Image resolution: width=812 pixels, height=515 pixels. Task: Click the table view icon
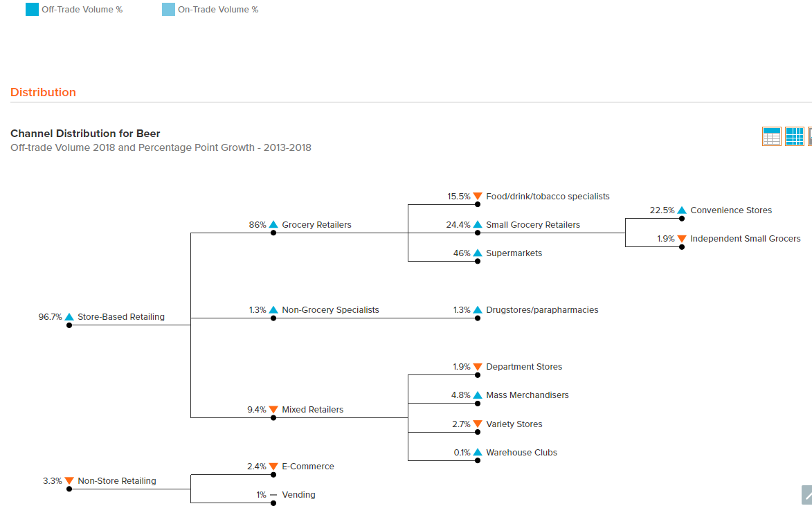click(x=772, y=136)
